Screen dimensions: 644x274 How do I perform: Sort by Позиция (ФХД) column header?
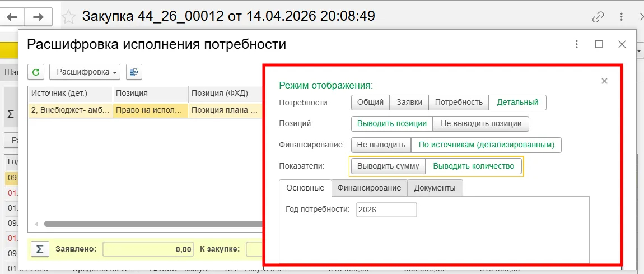[x=225, y=93]
